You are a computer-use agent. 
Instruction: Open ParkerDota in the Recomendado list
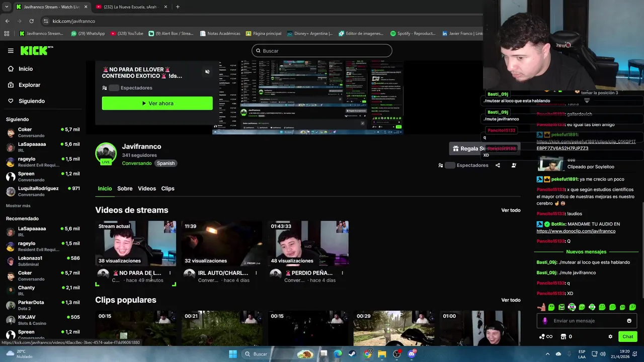coord(43,305)
